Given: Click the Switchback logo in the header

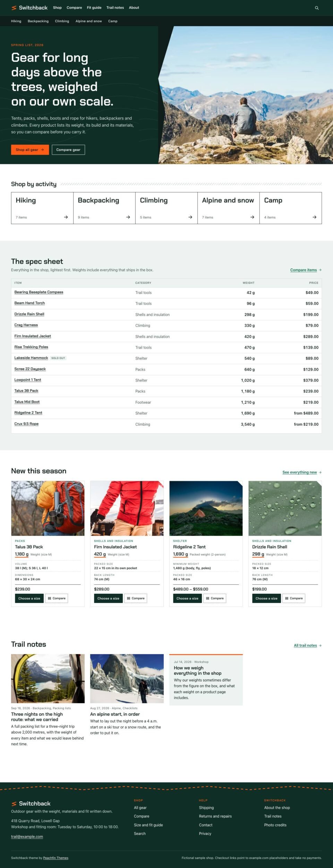Looking at the screenshot, I should point(29,8).
